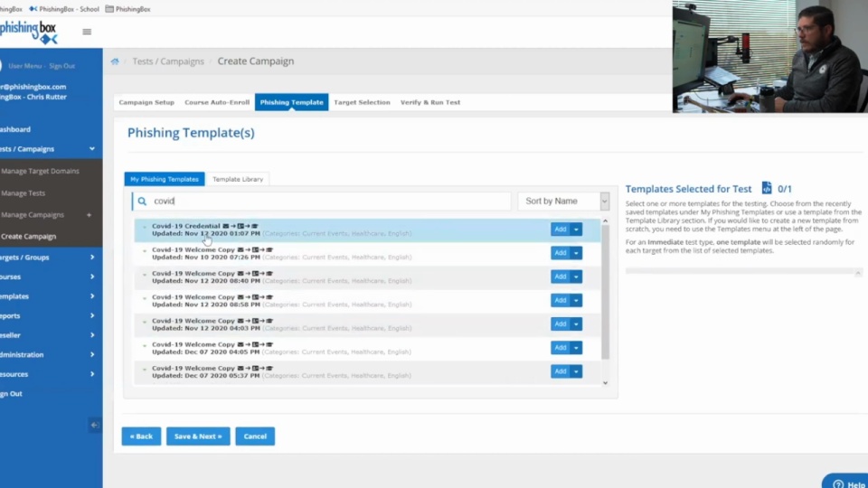Screen dimensions: 868x488
Task: Open the Help bubble
Action: point(846,483)
